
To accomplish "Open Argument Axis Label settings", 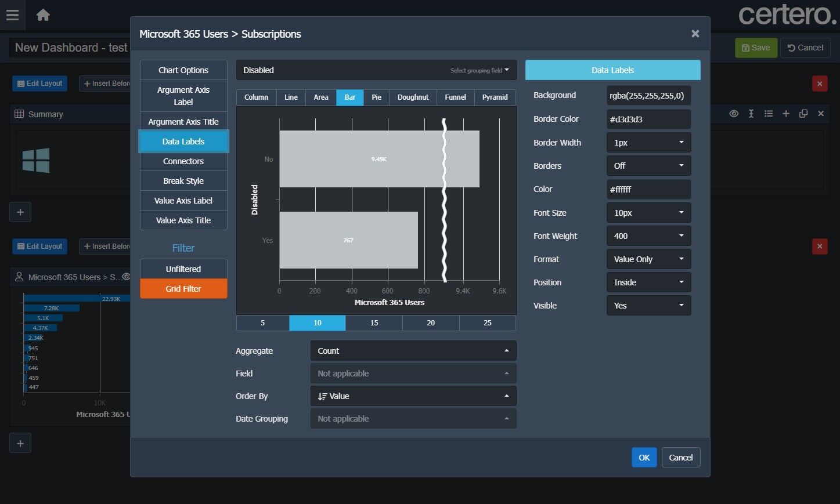I will click(x=183, y=96).
